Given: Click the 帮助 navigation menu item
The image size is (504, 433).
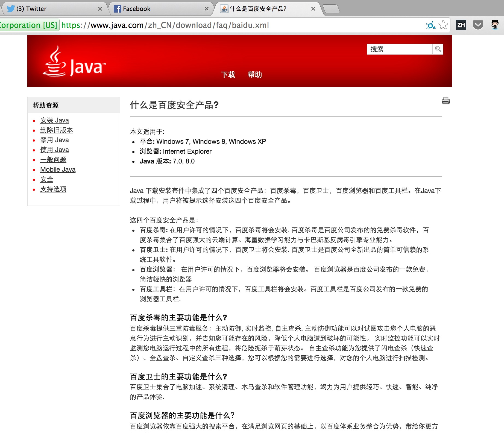Looking at the screenshot, I should click(x=255, y=74).
